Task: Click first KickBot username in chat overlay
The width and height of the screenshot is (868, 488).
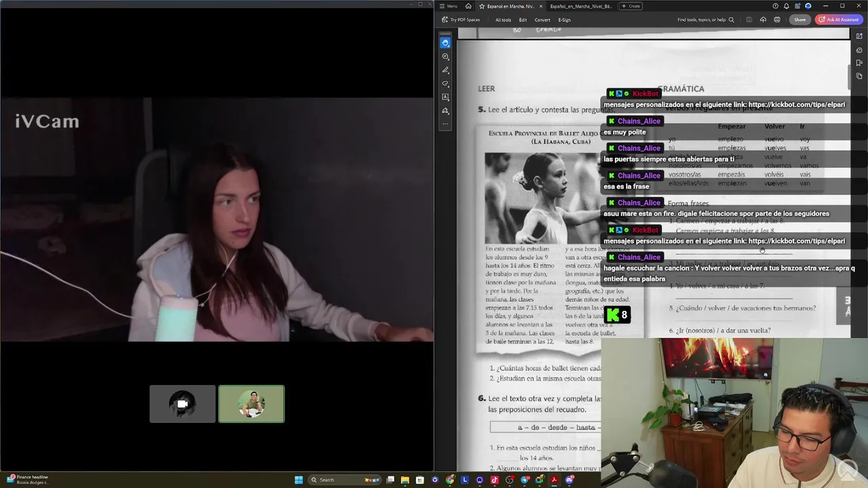Action: pos(646,94)
